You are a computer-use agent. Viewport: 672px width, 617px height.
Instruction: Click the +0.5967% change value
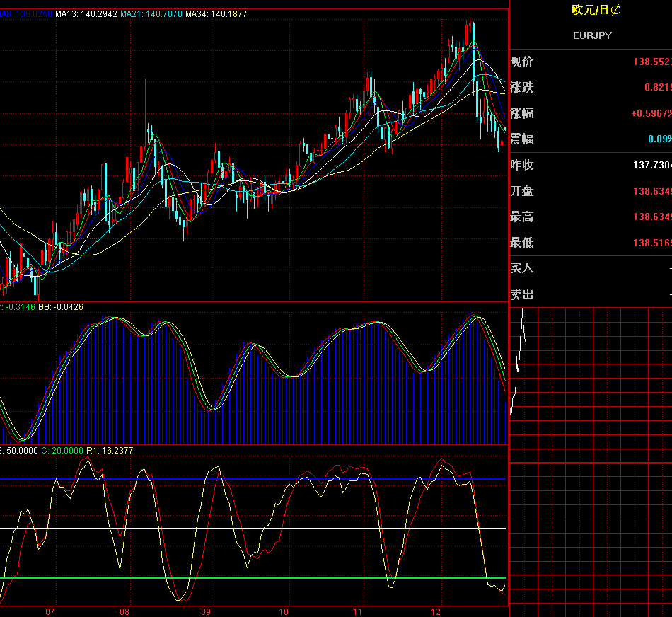pos(651,114)
